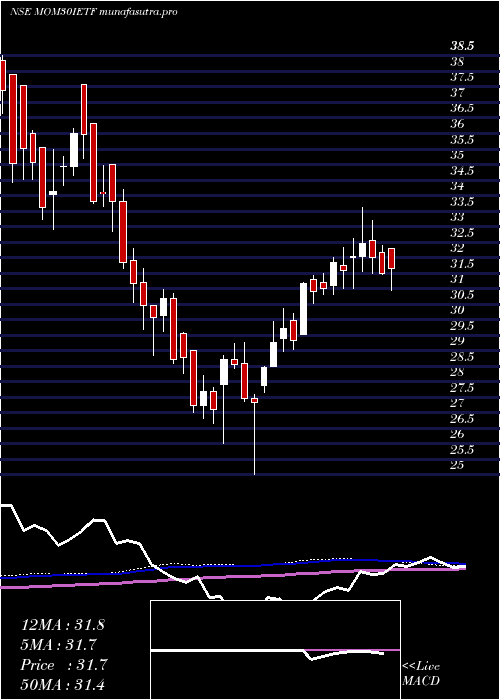Click the <<Live MACD label
Image resolution: width=500 pixels, height=700 pixels.
click(421, 674)
